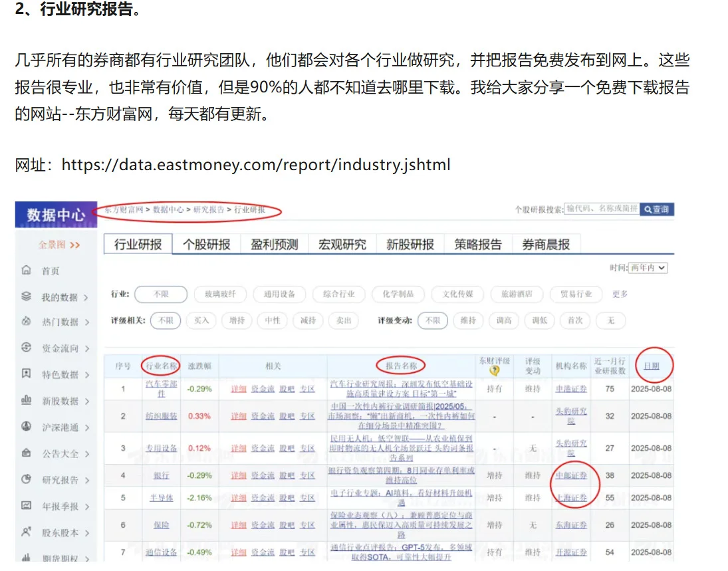This screenshot has height=571, width=728.
Task: Select 中性 rating filter
Action: [273, 320]
